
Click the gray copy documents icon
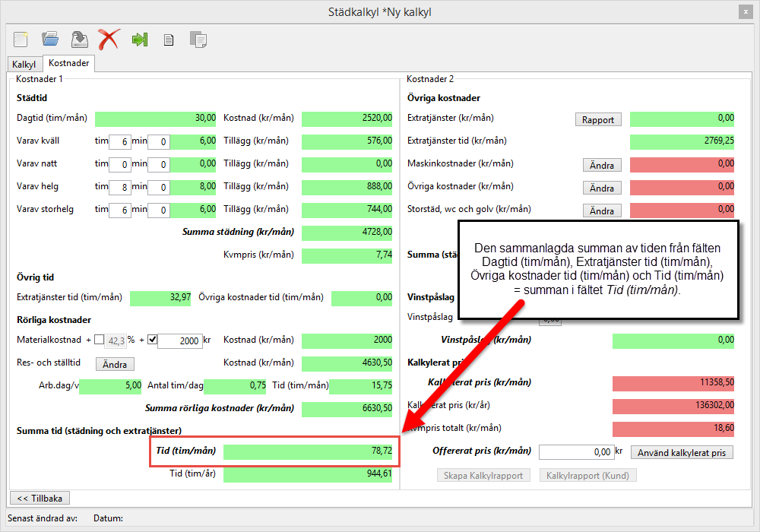coord(198,40)
